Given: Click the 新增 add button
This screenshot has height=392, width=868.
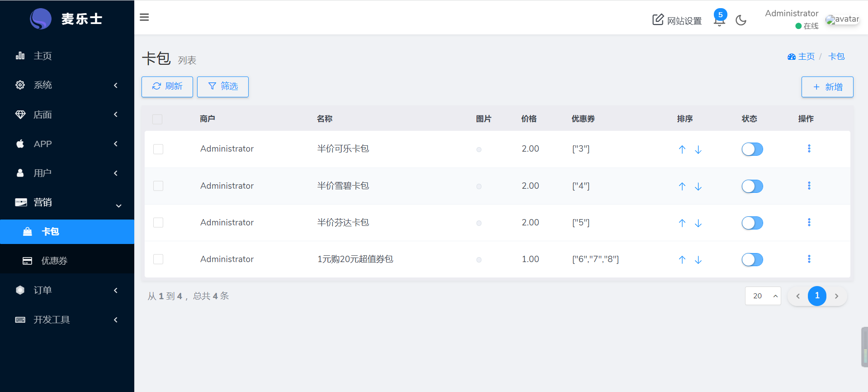Looking at the screenshot, I should 827,87.
